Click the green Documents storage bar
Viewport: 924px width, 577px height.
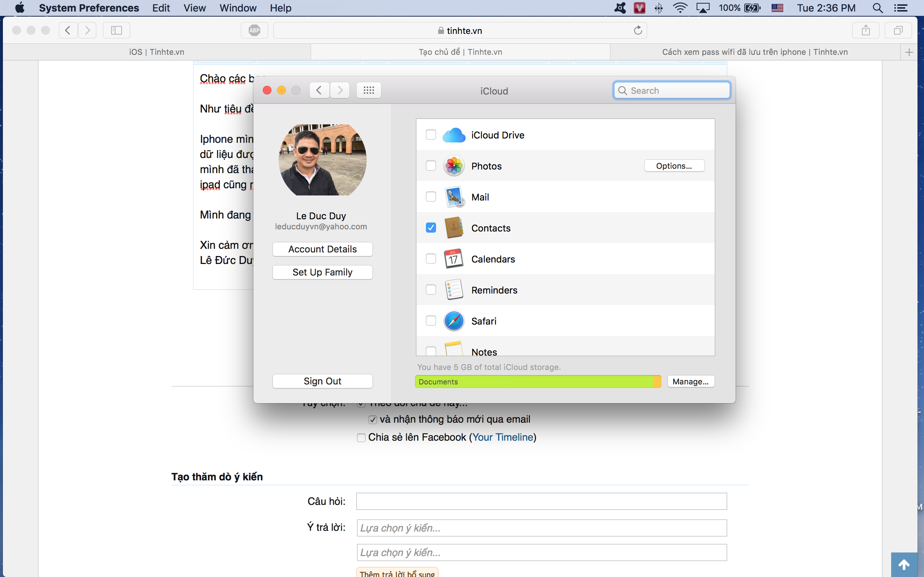click(x=535, y=382)
